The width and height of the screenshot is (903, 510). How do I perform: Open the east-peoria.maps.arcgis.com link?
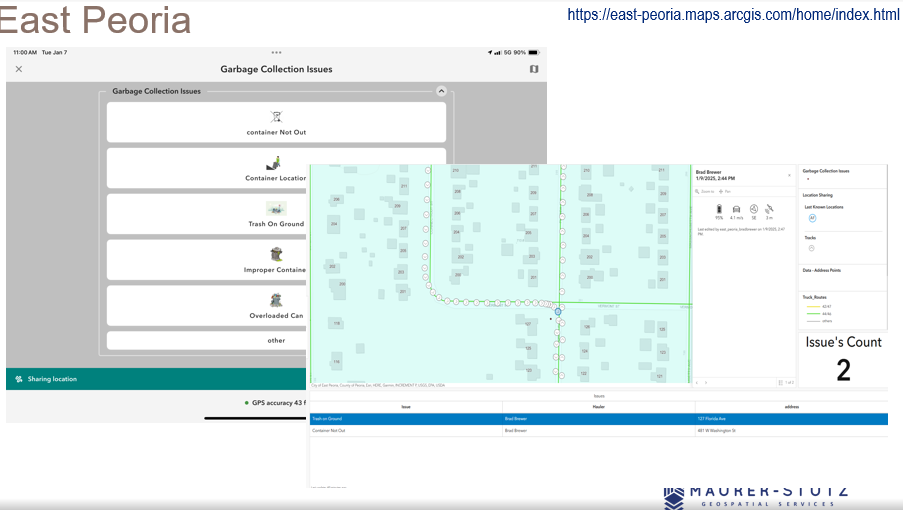[x=733, y=14]
